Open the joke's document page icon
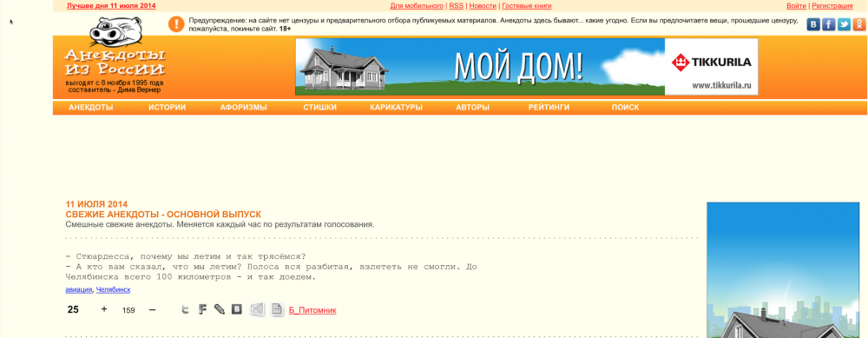The height and width of the screenshot is (338, 868). [x=277, y=309]
